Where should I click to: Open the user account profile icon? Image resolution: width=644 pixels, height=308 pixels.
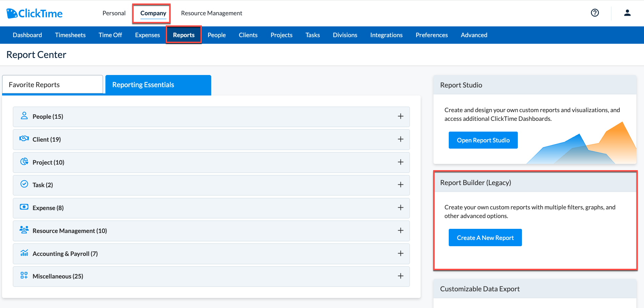click(627, 13)
